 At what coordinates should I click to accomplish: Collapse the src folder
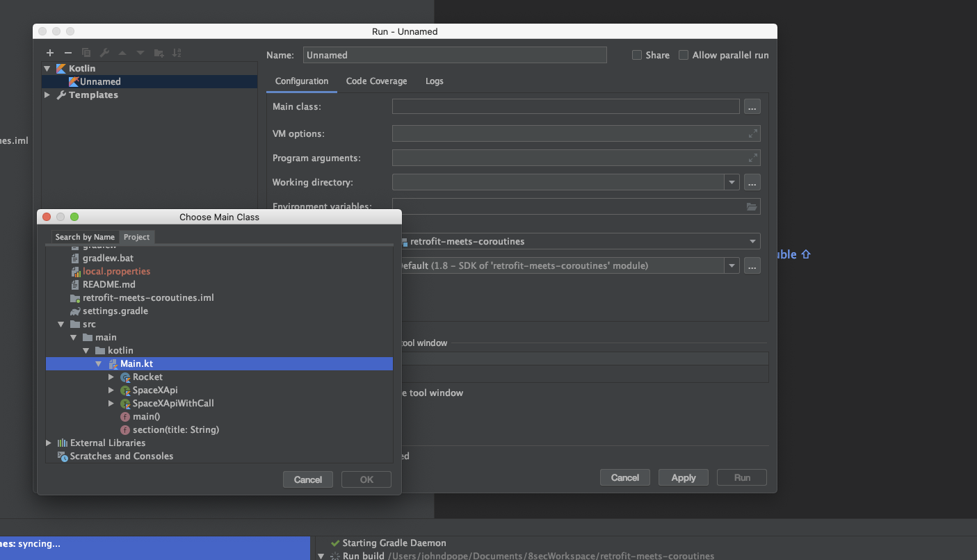point(61,324)
